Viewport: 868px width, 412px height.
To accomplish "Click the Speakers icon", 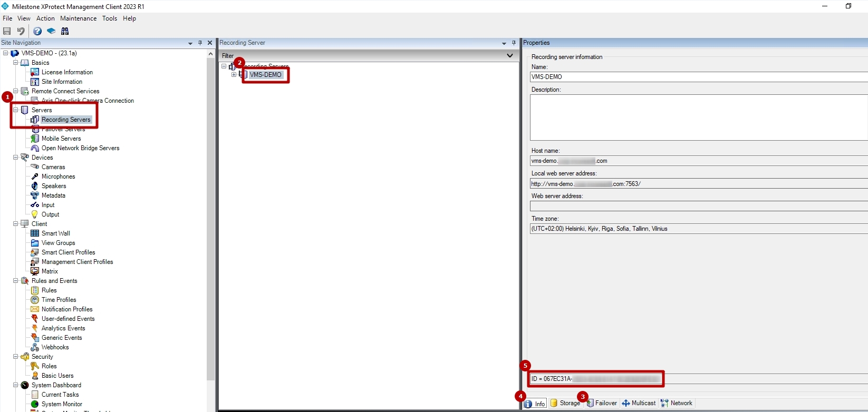I will click(x=35, y=186).
